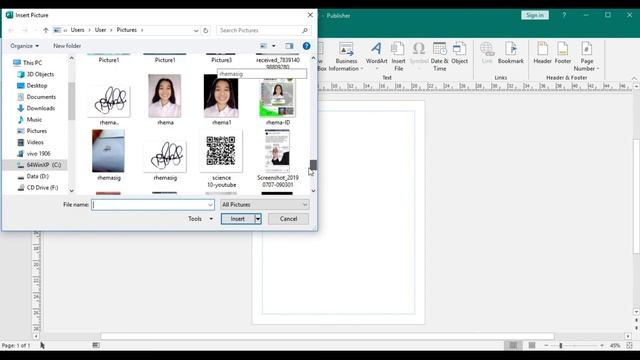This screenshot has height=360, width=640.
Task: Show the preview pane in dialog
Action: click(x=289, y=46)
